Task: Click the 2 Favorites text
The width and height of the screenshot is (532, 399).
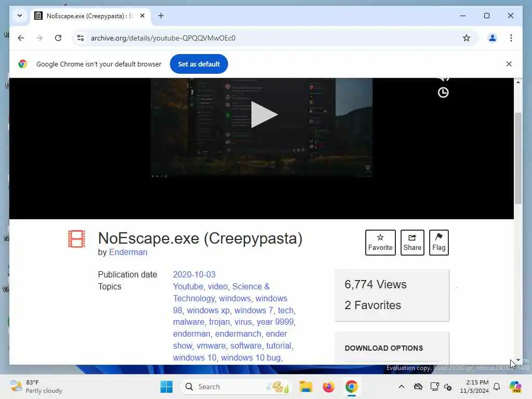Action: pos(373,305)
